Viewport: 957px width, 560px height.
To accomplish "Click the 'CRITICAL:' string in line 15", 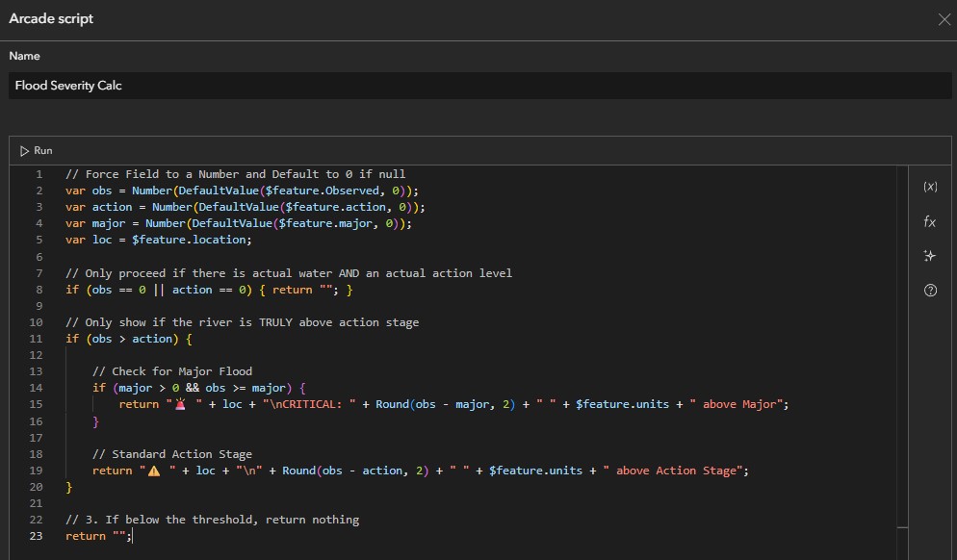I will click(309, 404).
